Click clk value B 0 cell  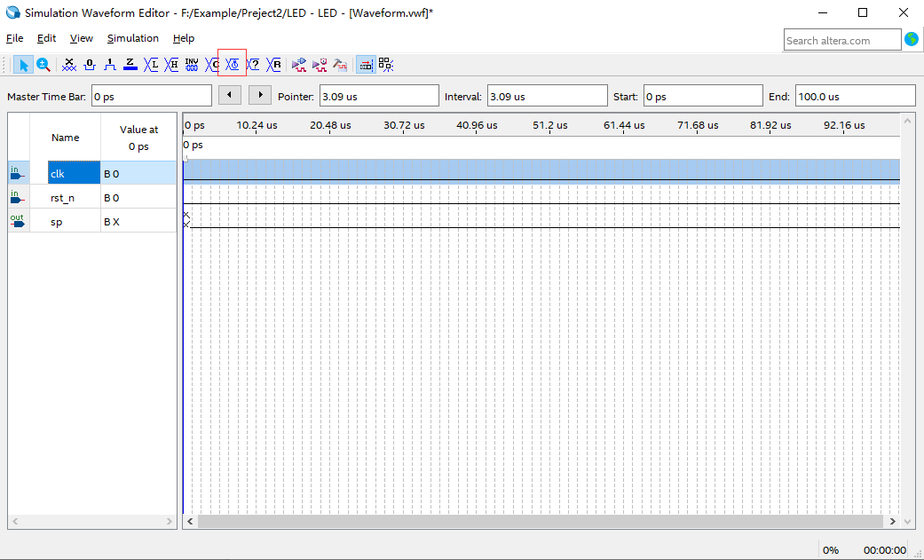click(138, 173)
